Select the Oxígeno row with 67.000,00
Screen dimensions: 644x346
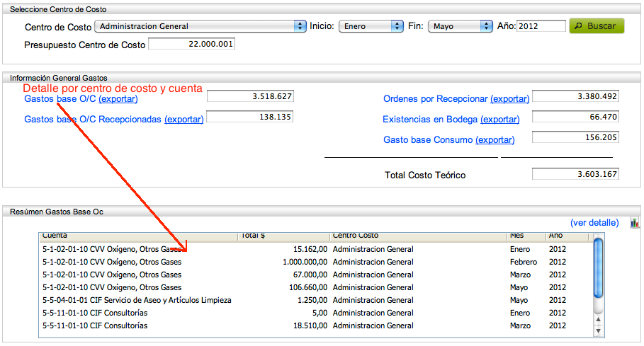316,275
